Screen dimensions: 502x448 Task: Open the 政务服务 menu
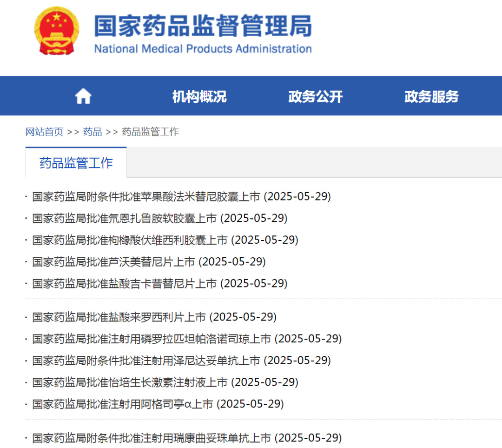click(430, 96)
